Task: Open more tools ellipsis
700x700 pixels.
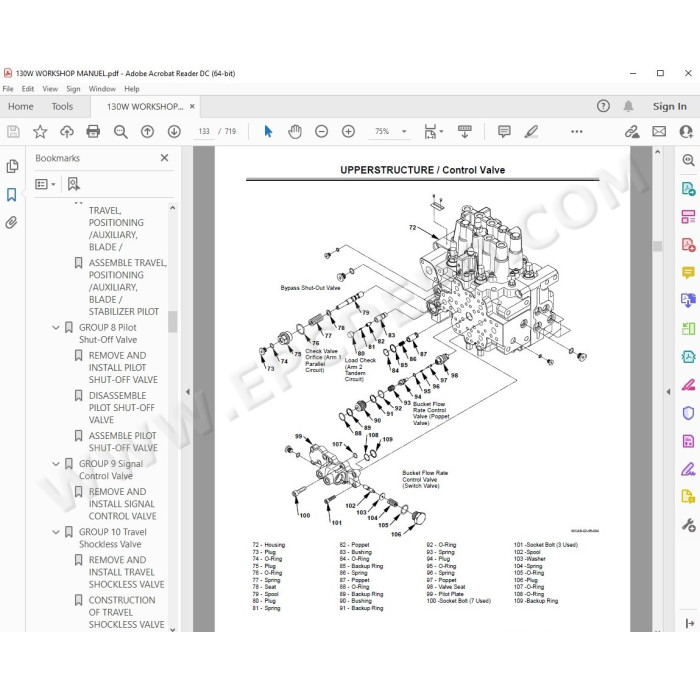Action: [x=577, y=131]
